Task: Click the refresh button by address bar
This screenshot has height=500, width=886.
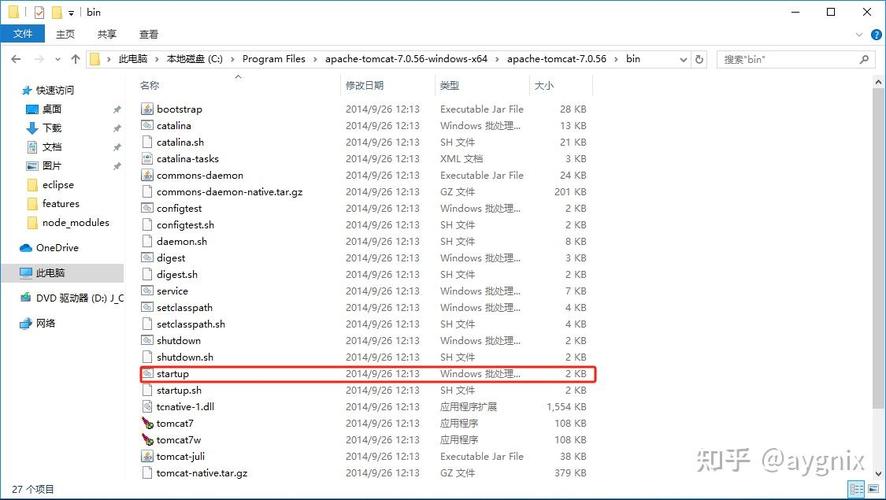Action: tap(699, 59)
